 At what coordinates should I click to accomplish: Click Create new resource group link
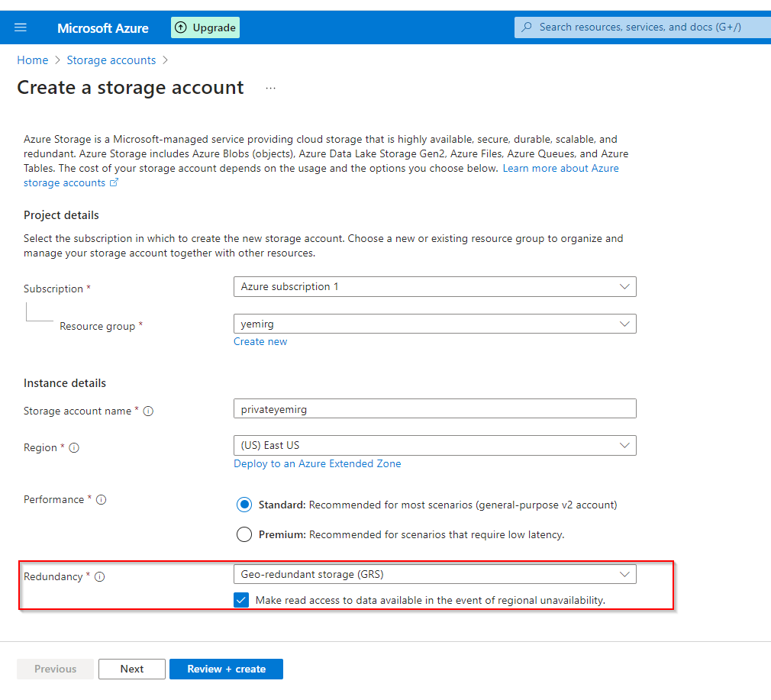[260, 341]
